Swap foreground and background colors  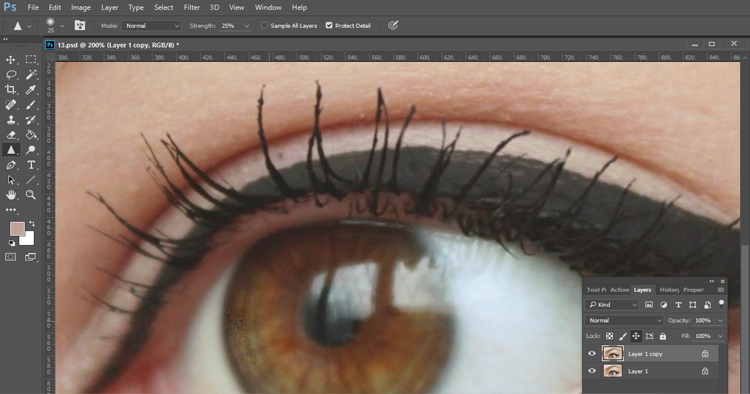tap(32, 223)
